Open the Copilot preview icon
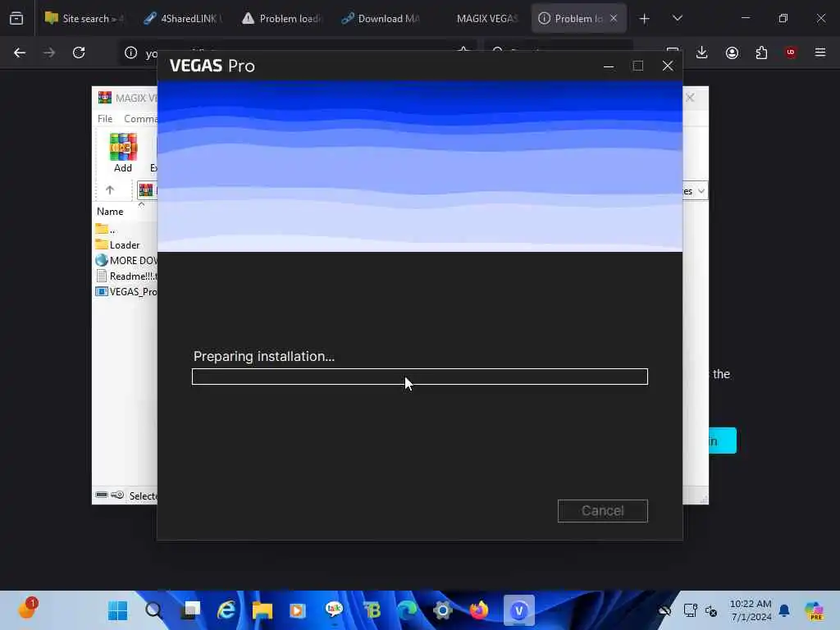 coord(815,610)
